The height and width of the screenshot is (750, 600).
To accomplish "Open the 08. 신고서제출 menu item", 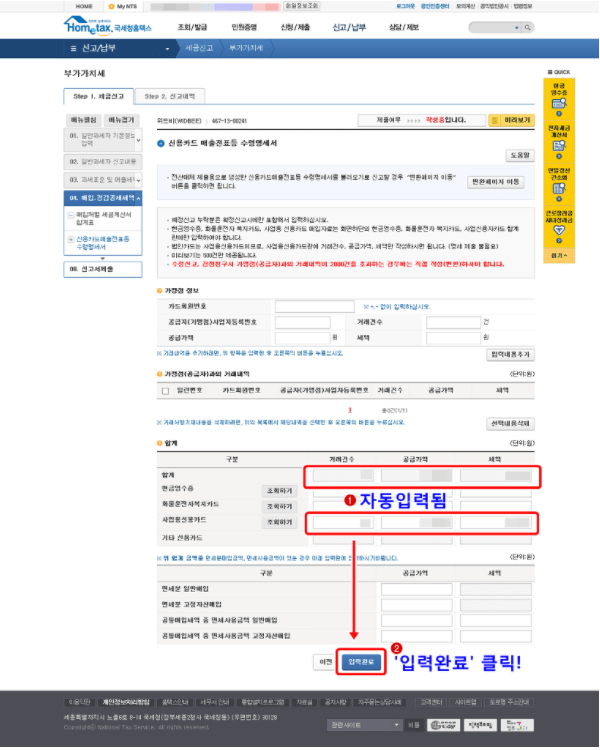I will click(x=102, y=269).
